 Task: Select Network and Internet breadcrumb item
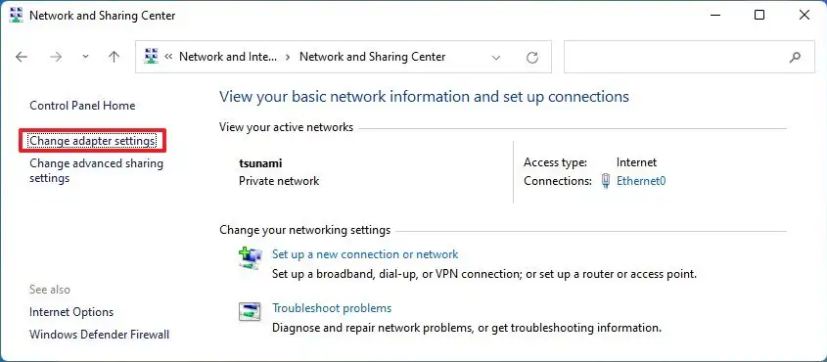[x=228, y=56]
